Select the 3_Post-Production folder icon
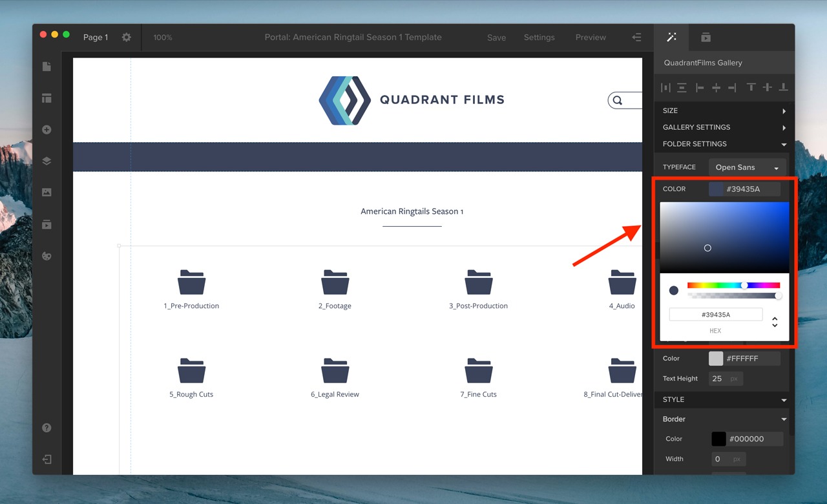The width and height of the screenshot is (827, 504). pyautogui.click(x=479, y=282)
